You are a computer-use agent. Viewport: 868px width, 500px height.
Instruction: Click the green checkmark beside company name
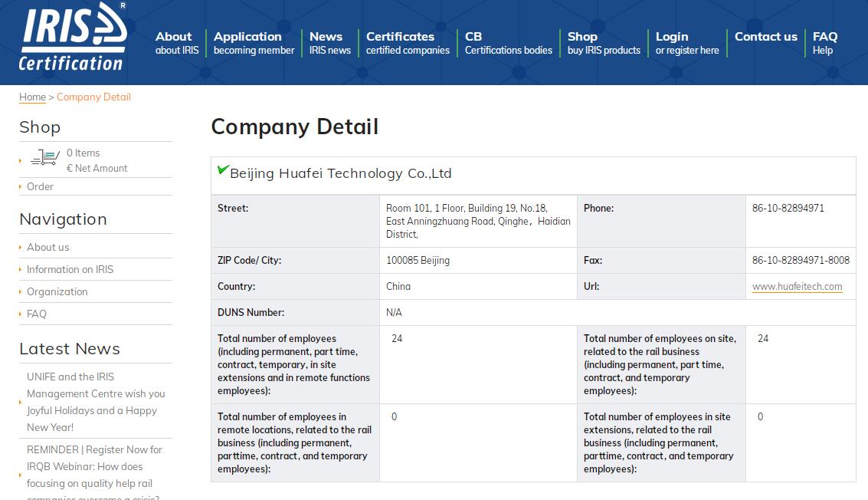223,170
